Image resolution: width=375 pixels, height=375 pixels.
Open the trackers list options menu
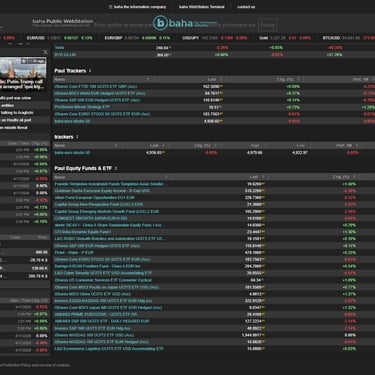tap(77, 137)
